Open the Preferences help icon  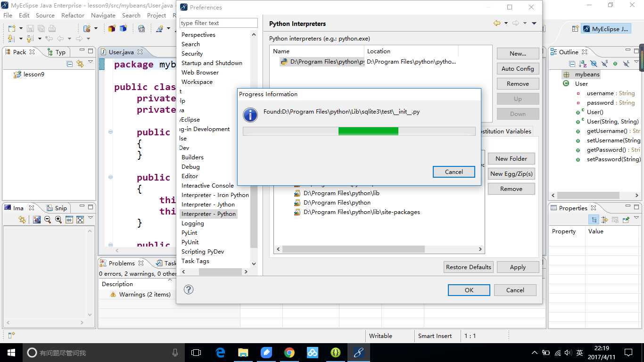189,289
